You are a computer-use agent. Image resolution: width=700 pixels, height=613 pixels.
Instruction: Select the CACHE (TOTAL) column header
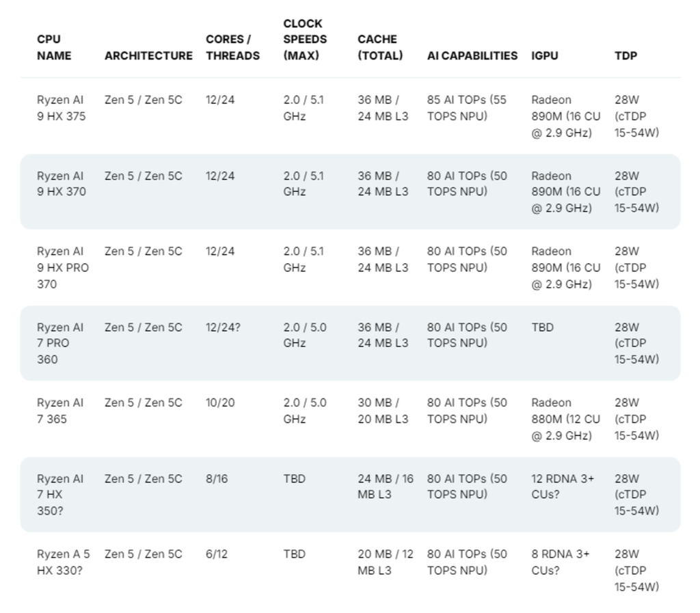380,47
